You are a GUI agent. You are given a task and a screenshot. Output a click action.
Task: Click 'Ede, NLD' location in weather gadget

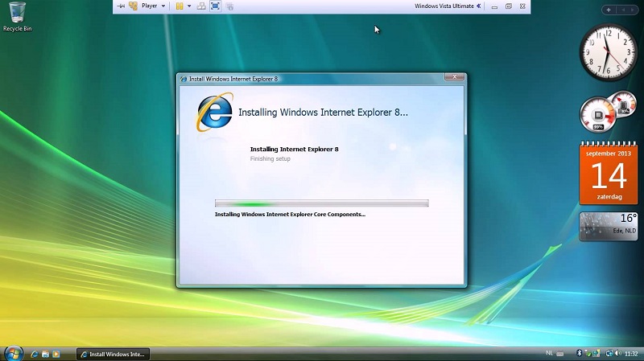coord(625,231)
